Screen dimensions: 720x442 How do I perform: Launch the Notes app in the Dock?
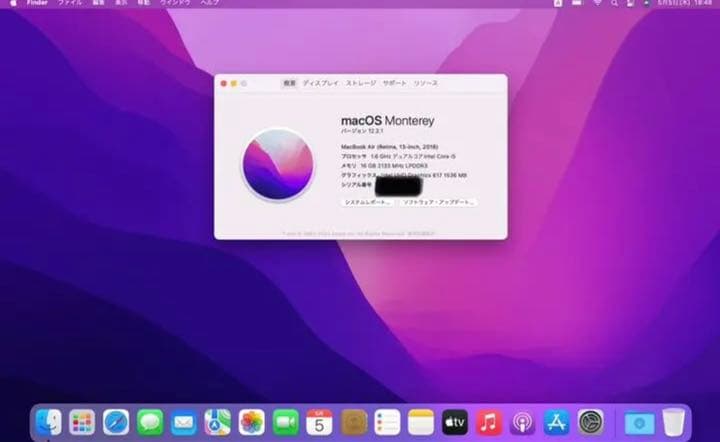[x=421, y=422]
